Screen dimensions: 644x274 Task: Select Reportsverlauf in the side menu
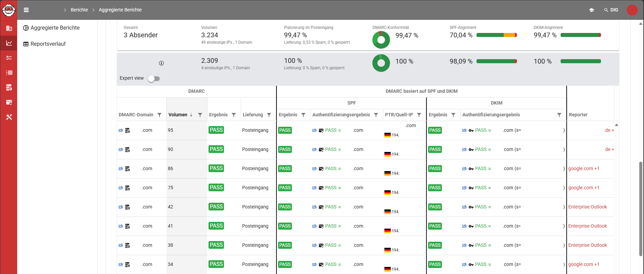[44, 44]
